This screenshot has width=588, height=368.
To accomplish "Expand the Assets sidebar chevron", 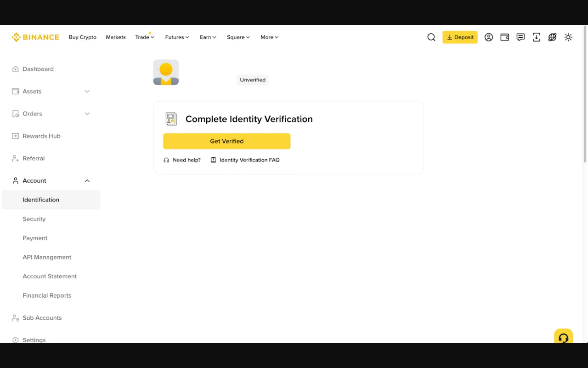I will coord(87,92).
